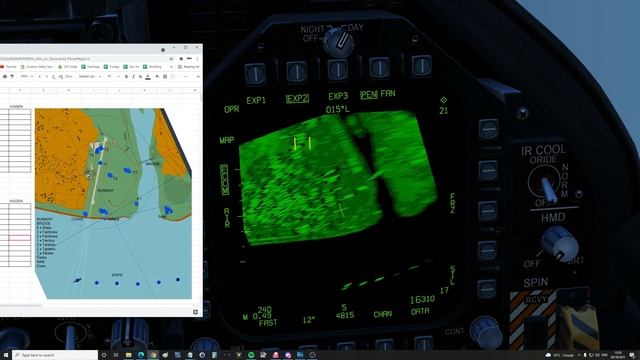Image resolution: width=640 pixels, height=360 pixels.
Task: Push the MFD button above EXP2
Action: click(297, 71)
